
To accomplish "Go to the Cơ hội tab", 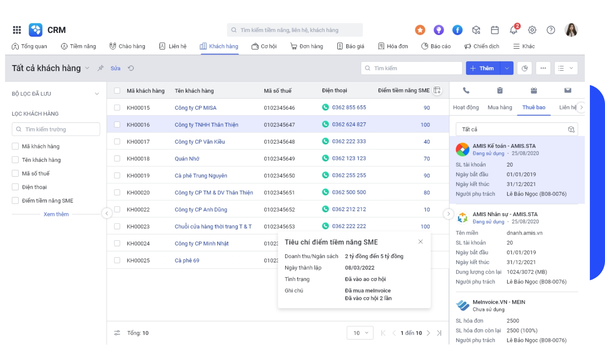I will point(264,46).
